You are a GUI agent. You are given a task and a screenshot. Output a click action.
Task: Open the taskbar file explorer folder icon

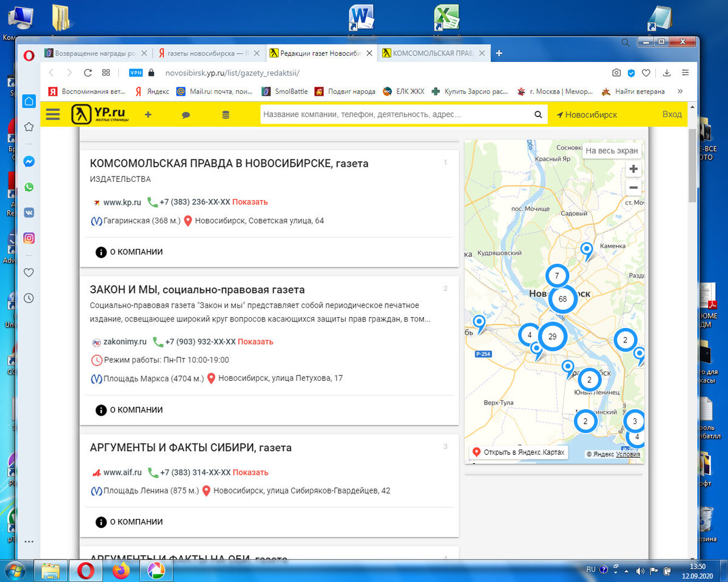click(x=51, y=570)
